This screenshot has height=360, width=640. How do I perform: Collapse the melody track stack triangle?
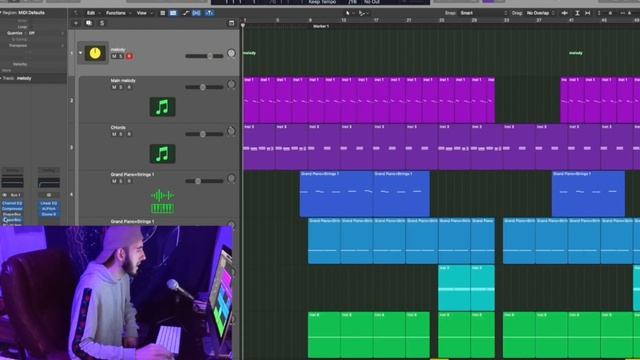click(x=80, y=53)
